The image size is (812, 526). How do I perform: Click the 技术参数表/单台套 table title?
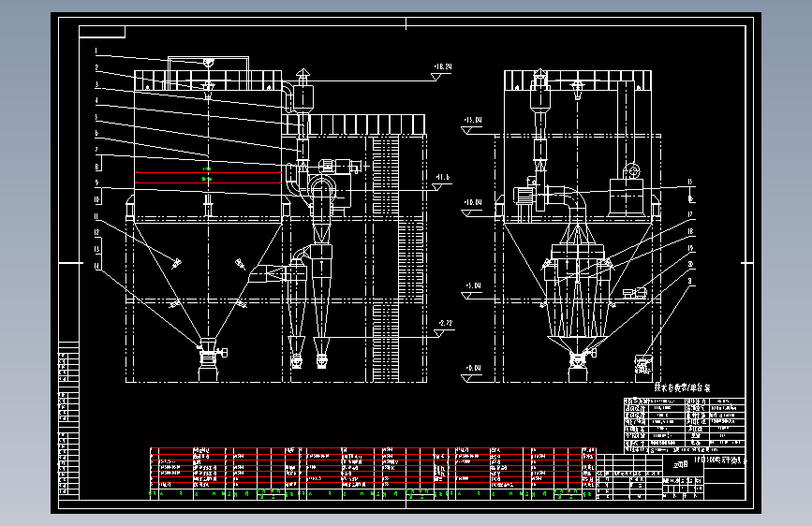point(682,387)
